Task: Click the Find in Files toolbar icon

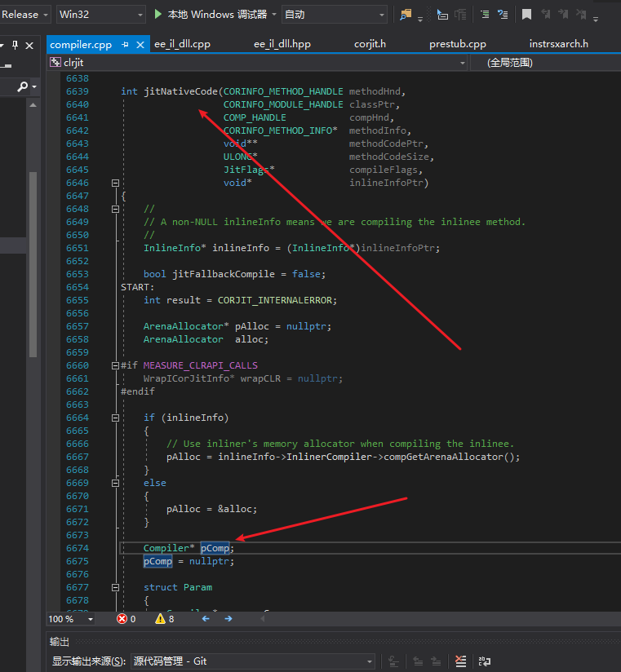Action: pos(406,15)
